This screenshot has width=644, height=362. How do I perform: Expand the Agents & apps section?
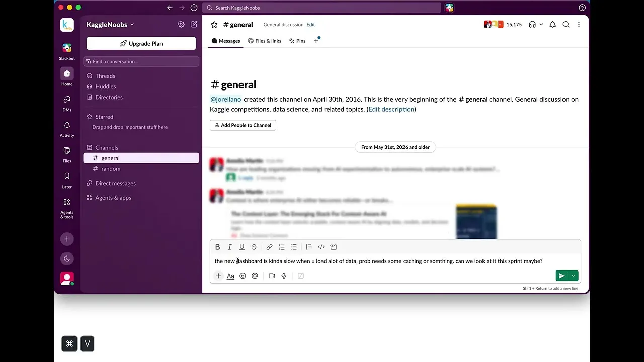(x=113, y=198)
